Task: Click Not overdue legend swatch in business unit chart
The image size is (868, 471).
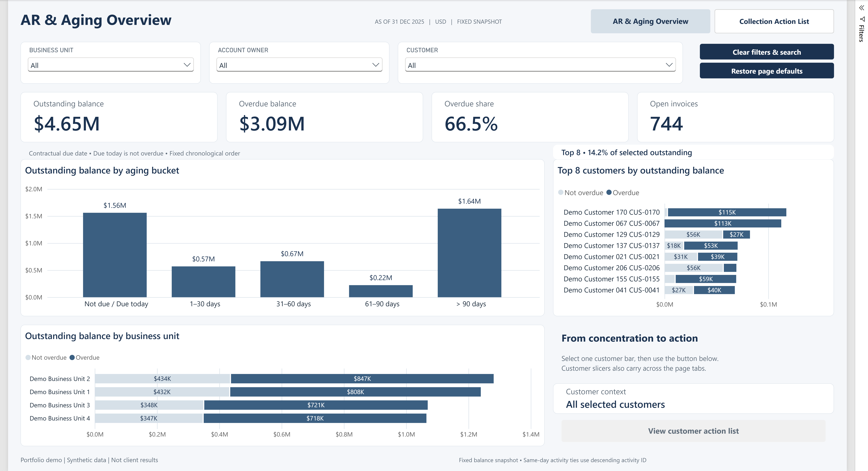Action: coord(28,357)
